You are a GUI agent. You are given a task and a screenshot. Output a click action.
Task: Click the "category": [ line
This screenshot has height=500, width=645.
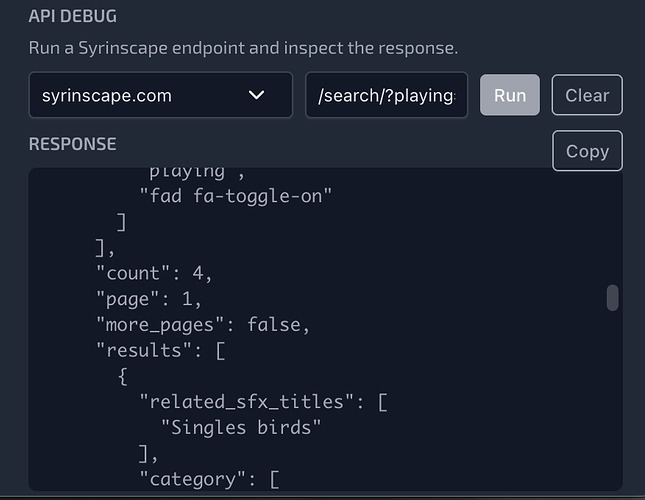210,479
